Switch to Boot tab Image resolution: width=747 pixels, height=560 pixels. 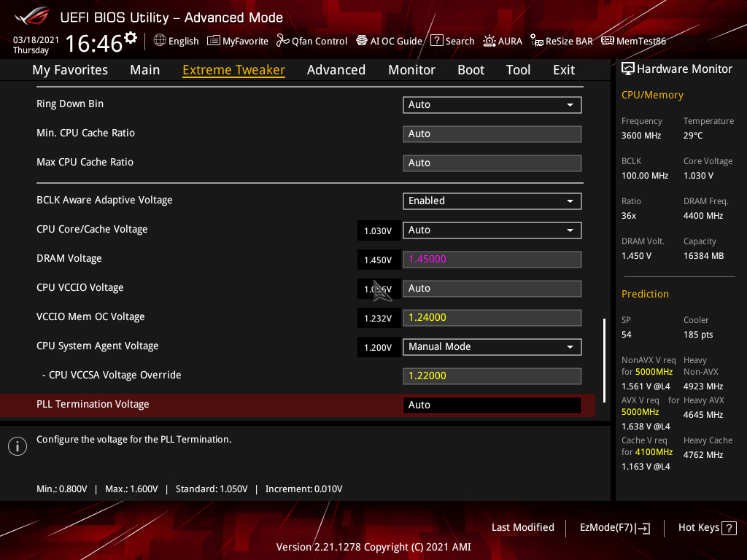point(471,70)
